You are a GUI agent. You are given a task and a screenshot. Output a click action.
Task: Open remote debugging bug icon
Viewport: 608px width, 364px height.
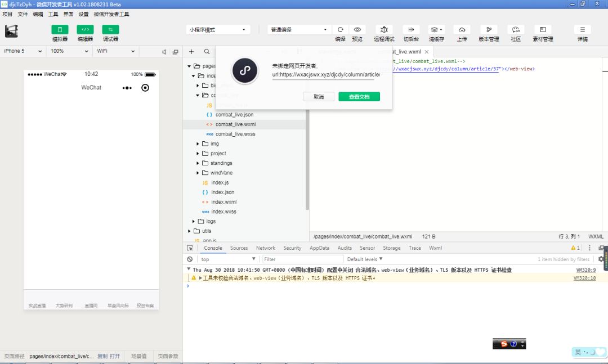pos(384,29)
